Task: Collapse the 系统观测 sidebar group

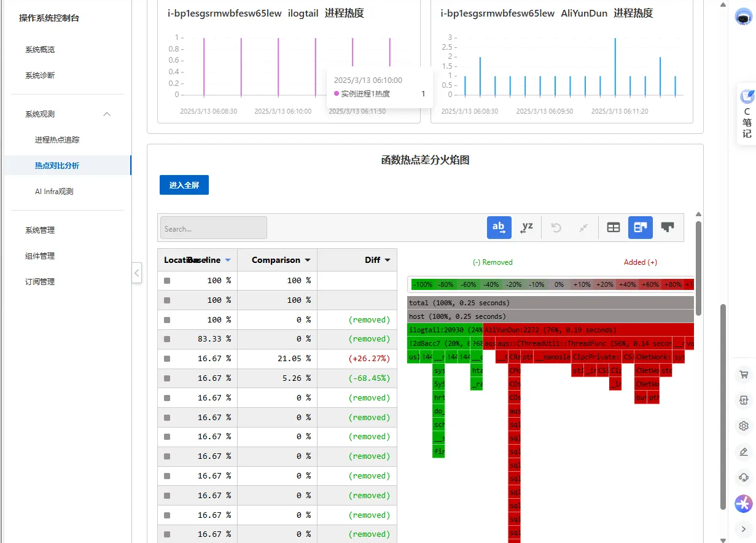Action: pos(107,114)
